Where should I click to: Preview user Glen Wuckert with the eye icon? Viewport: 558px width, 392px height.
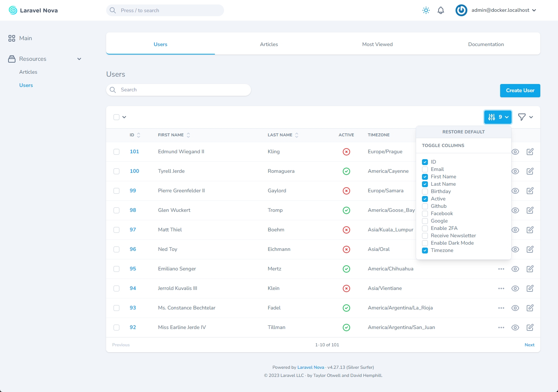pos(515,210)
